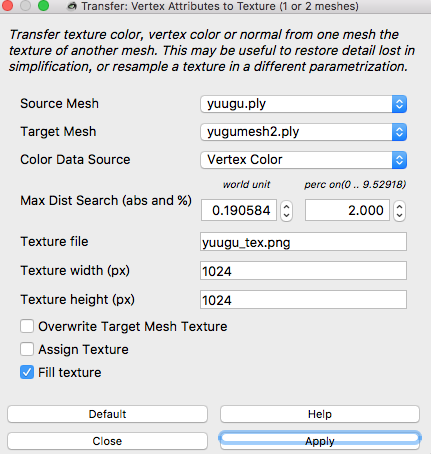Click the Default button
The height and width of the screenshot is (454, 431).
pyautogui.click(x=107, y=414)
